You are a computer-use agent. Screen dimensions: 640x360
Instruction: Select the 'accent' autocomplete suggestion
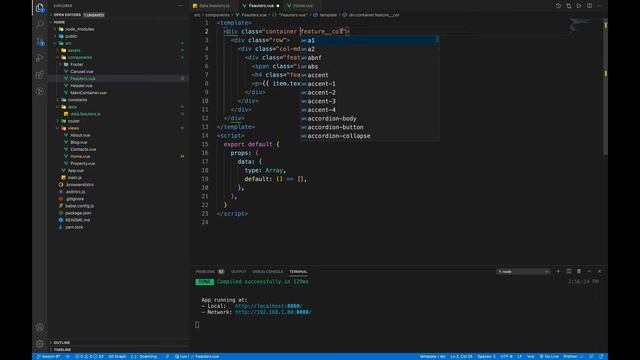pos(369,75)
